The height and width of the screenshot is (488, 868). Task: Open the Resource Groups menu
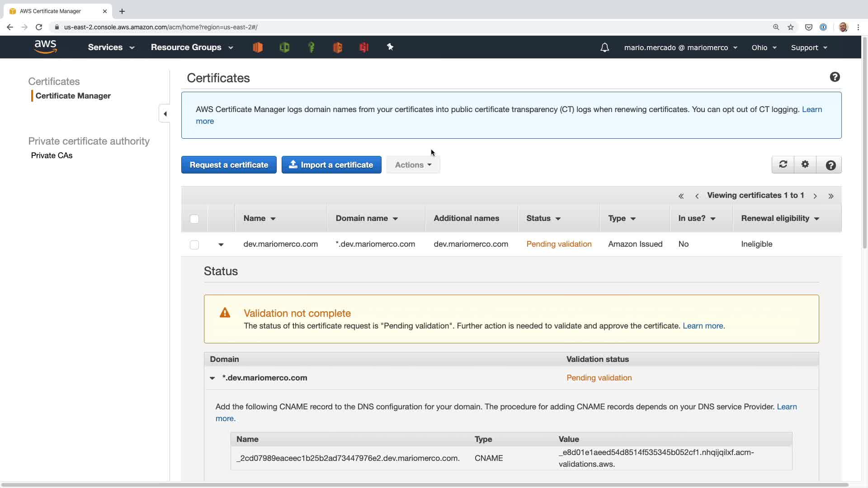(192, 47)
